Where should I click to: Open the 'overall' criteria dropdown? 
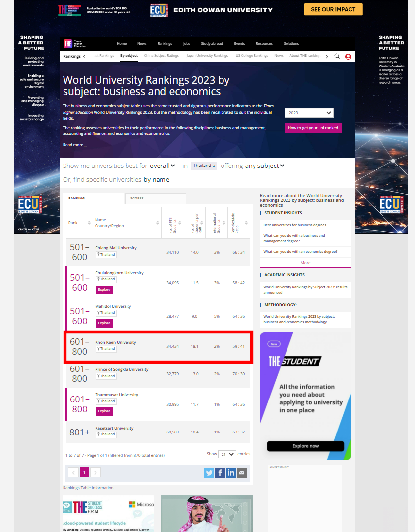(162, 166)
